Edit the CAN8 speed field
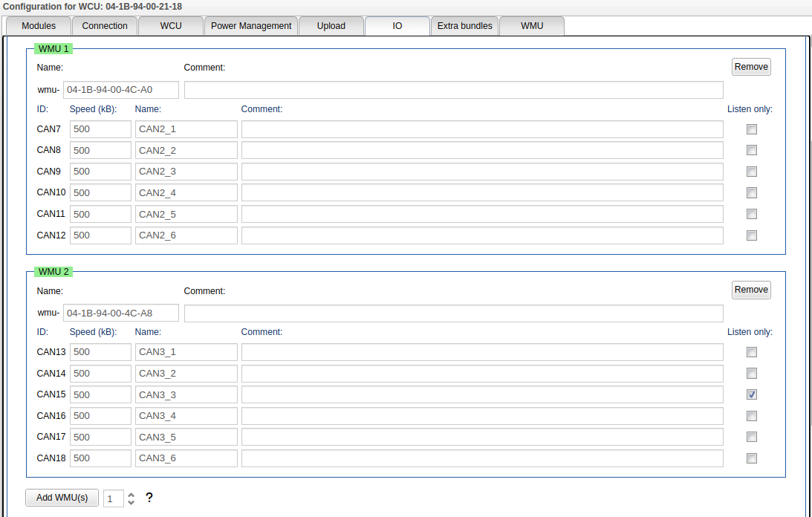Screen dimensions: 812x517 100,151
